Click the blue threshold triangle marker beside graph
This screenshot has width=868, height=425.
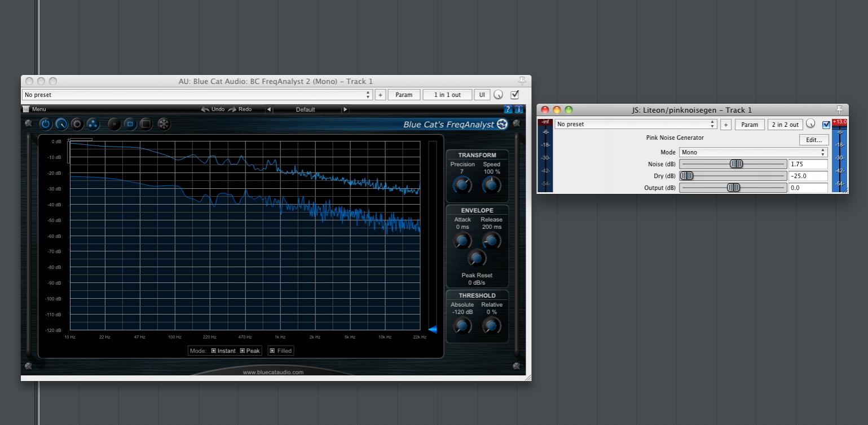coord(433,330)
